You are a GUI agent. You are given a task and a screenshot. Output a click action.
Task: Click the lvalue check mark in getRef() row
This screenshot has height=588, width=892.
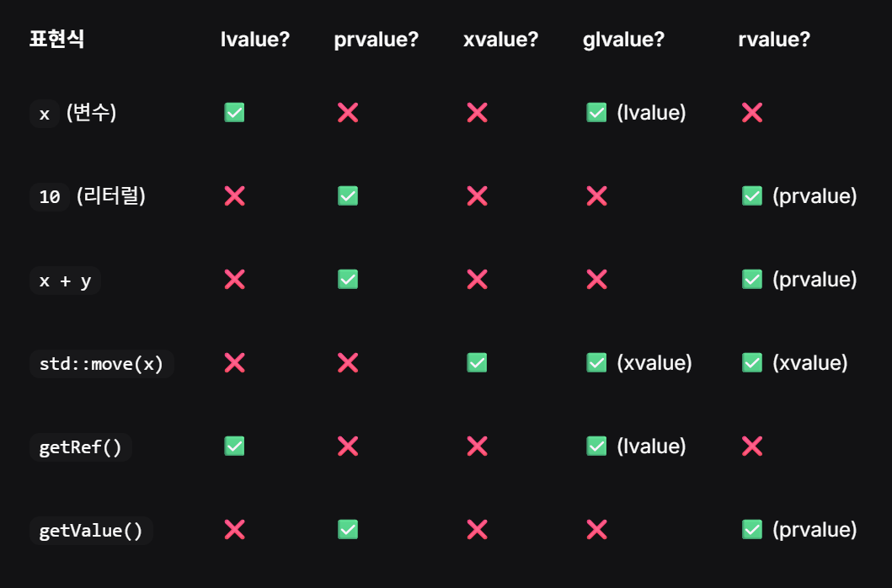pyautogui.click(x=234, y=446)
